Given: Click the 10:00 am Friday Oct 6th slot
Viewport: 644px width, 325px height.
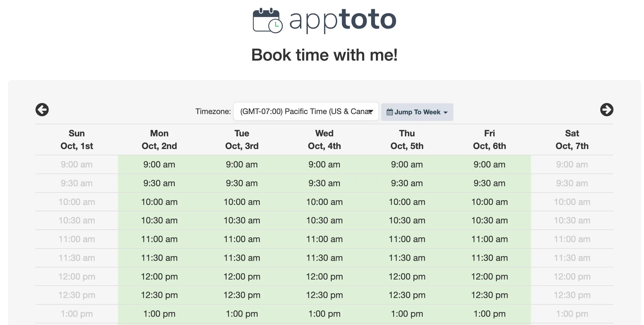Looking at the screenshot, I should click(489, 202).
